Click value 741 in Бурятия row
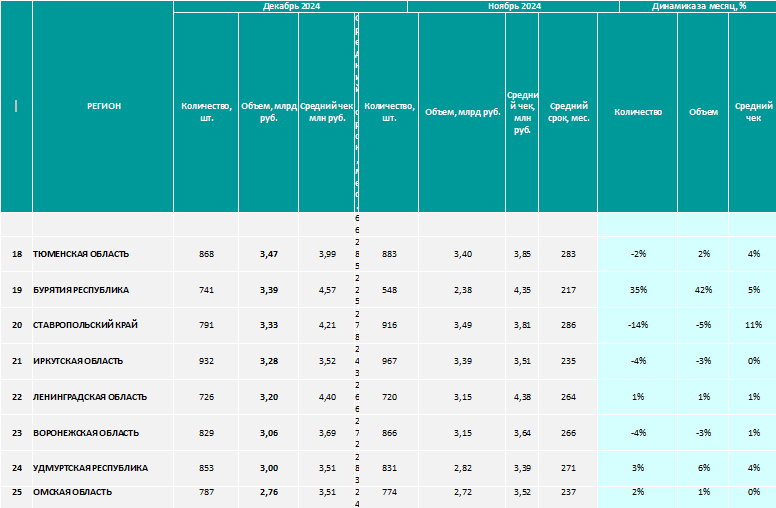The height and width of the screenshot is (508, 776). pos(206,290)
